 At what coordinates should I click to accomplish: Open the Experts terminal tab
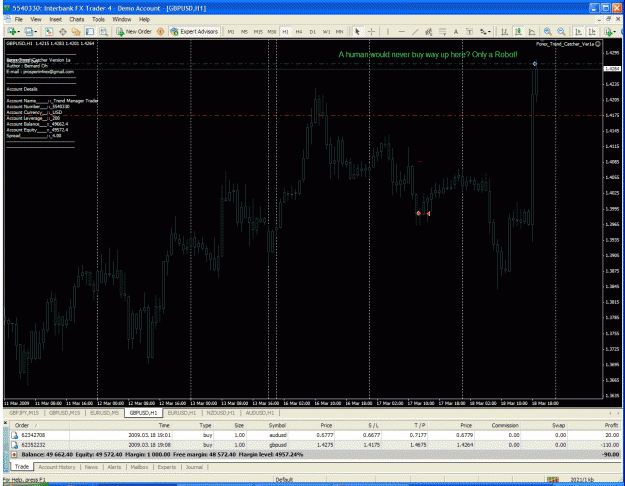tap(167, 467)
